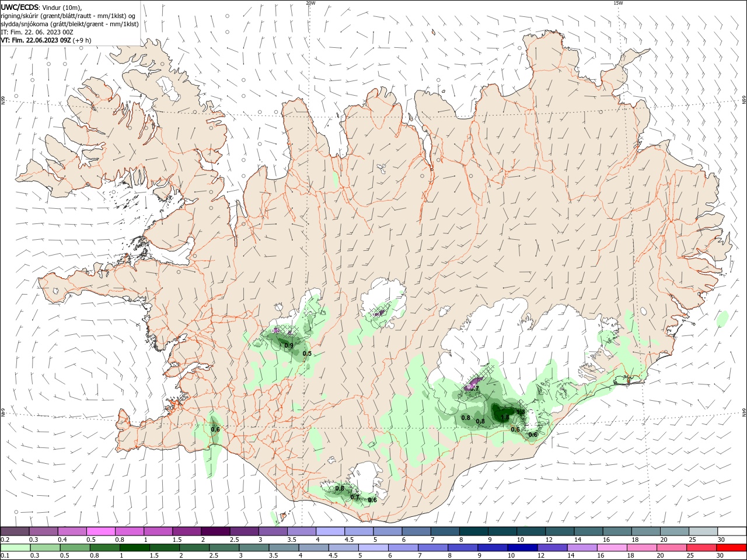The width and height of the screenshot is (747, 560).
Task: Click the 20W longitude label on the top edge
Action: click(310, 3)
